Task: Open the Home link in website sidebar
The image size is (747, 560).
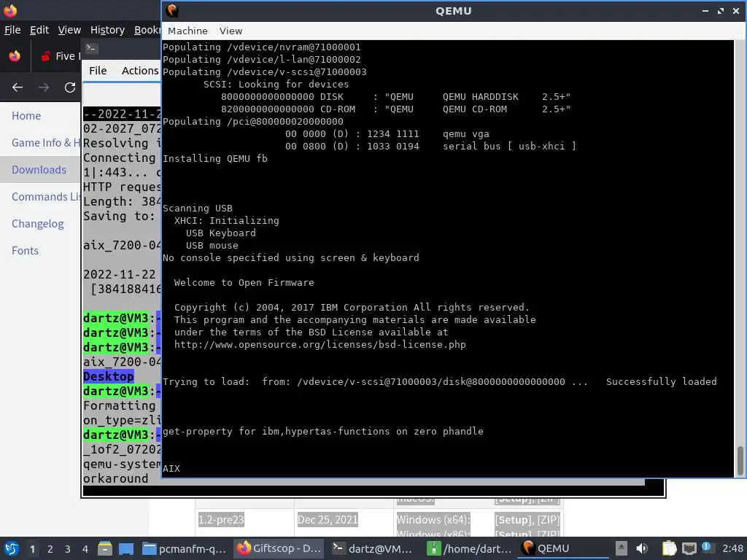Action: coord(26,116)
